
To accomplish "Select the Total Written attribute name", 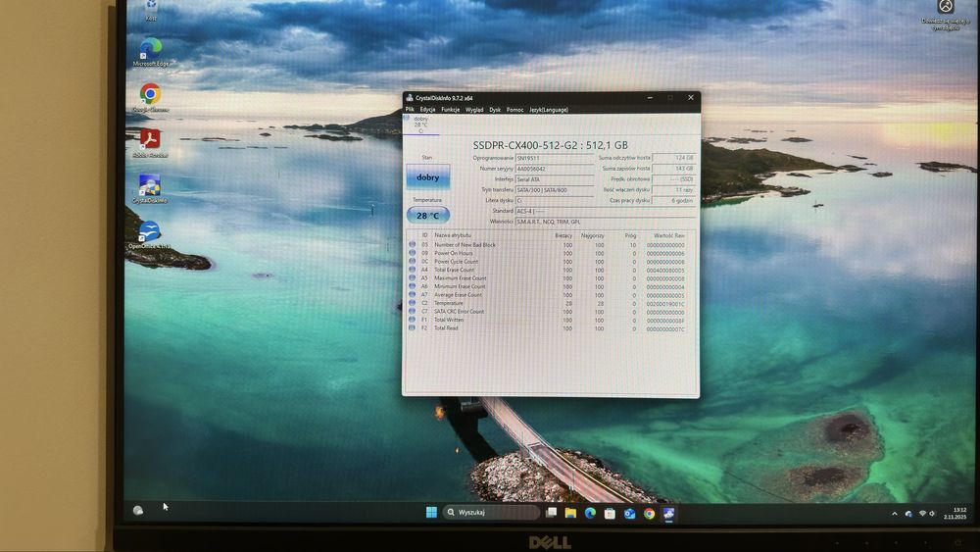I will [449, 320].
